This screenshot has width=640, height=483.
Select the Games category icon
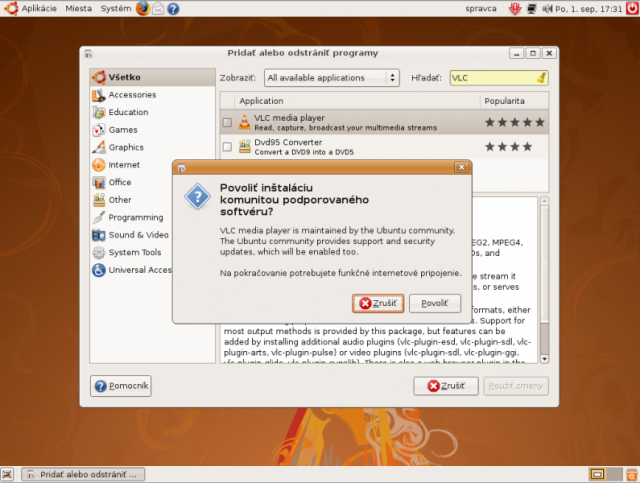coord(98,130)
